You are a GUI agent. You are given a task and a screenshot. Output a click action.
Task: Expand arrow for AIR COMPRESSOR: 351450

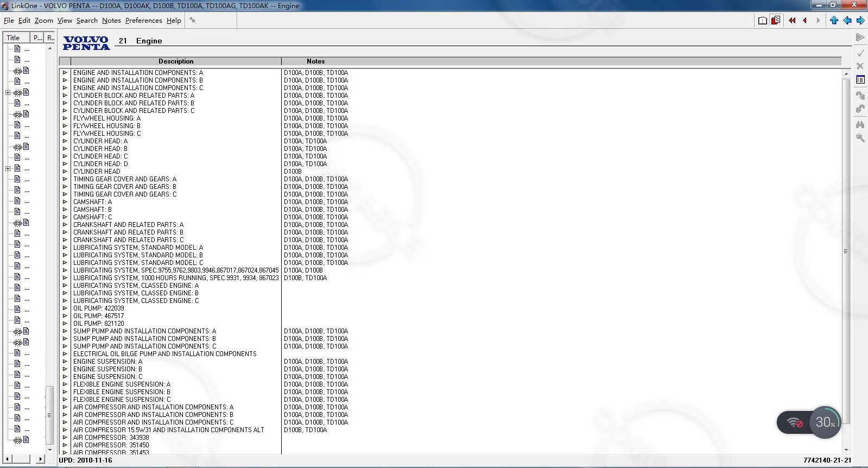65,445
